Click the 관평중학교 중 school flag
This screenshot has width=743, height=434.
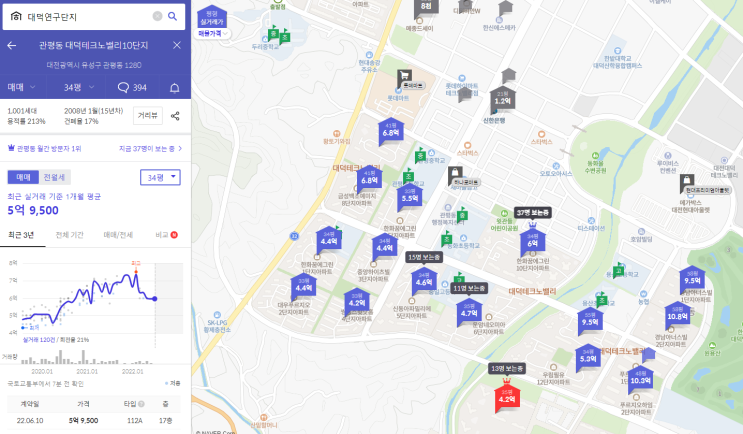coord(420,155)
